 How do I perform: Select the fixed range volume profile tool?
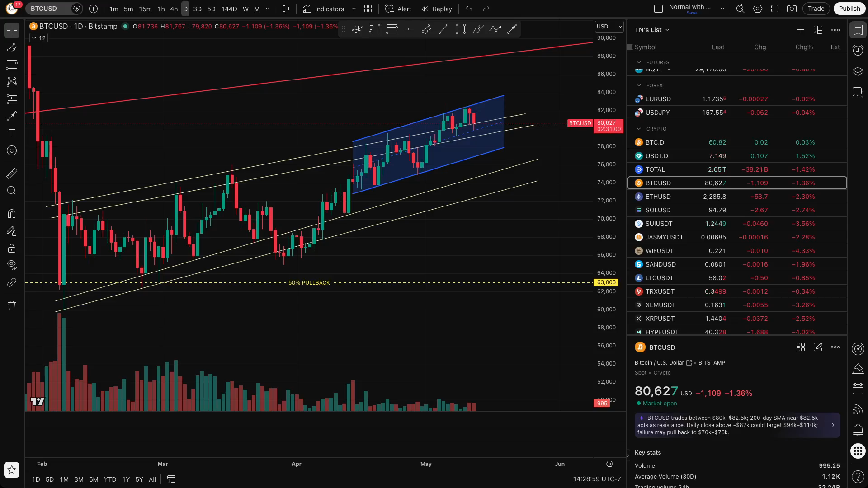tap(375, 29)
